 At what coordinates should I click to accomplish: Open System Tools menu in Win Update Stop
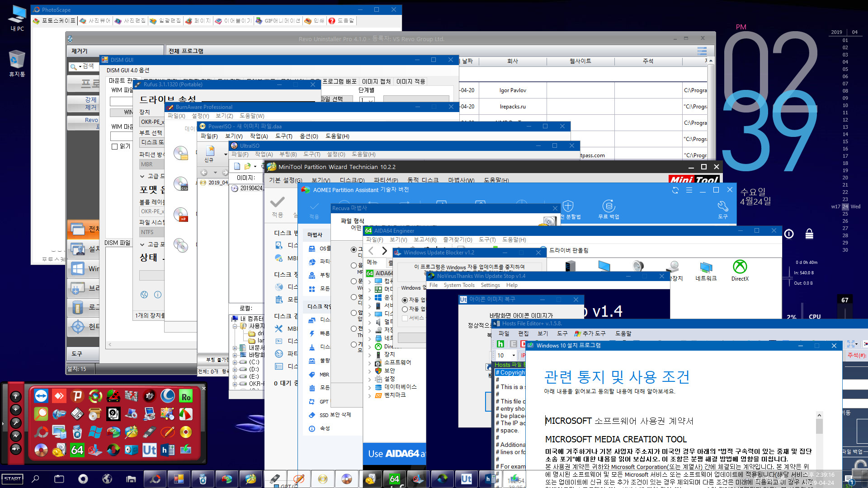click(x=459, y=285)
